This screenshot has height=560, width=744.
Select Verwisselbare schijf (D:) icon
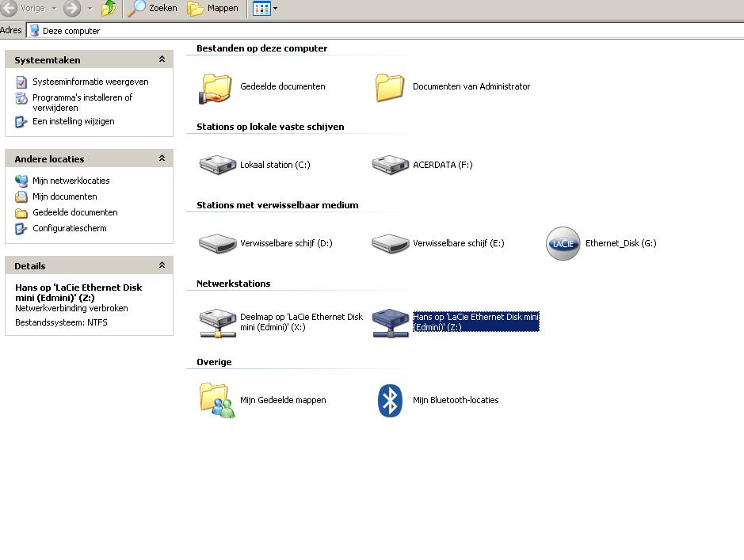(217, 243)
